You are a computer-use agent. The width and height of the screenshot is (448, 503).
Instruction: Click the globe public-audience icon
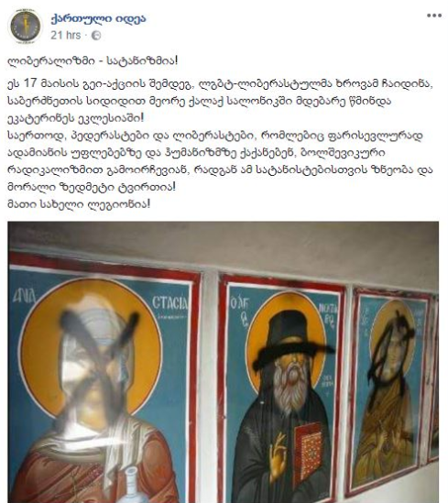point(96,36)
